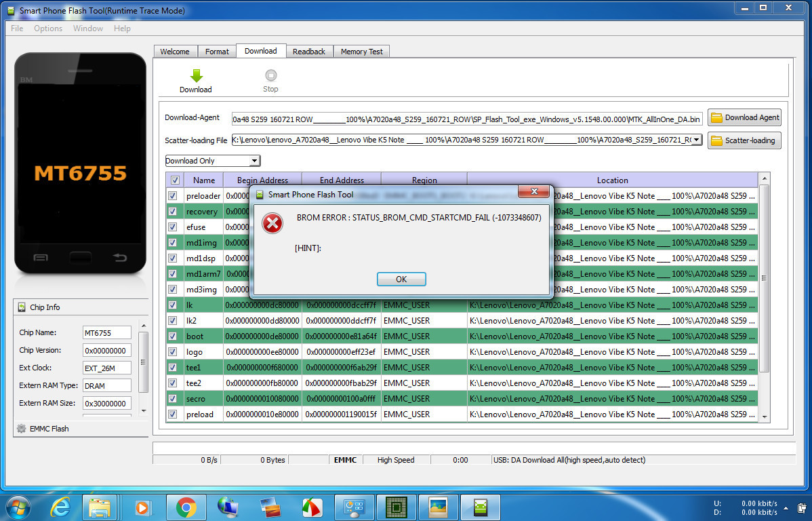The height and width of the screenshot is (521, 812).
Task: Click the Region column header
Action: tap(424, 180)
